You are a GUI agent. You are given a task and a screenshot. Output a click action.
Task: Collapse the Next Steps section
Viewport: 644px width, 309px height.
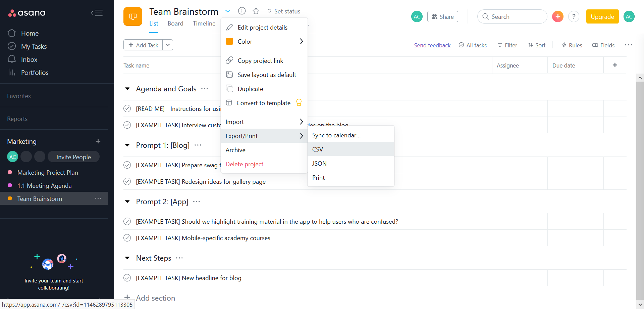[x=127, y=258]
